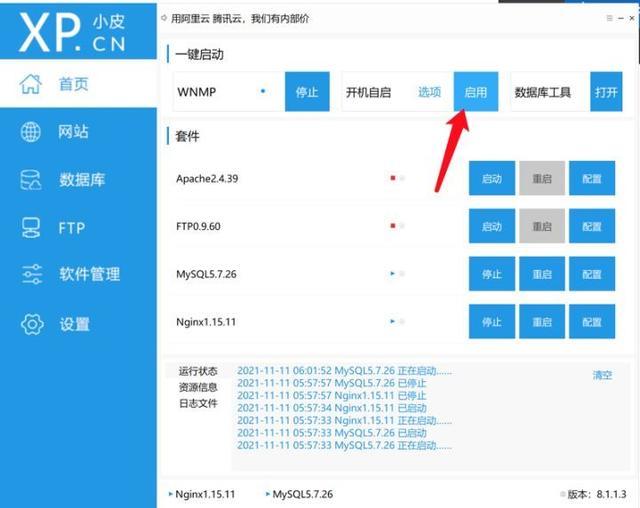Start Apache2.4.39 with 启动 button
Image resolution: width=640 pixels, height=508 pixels.
pos(492,178)
